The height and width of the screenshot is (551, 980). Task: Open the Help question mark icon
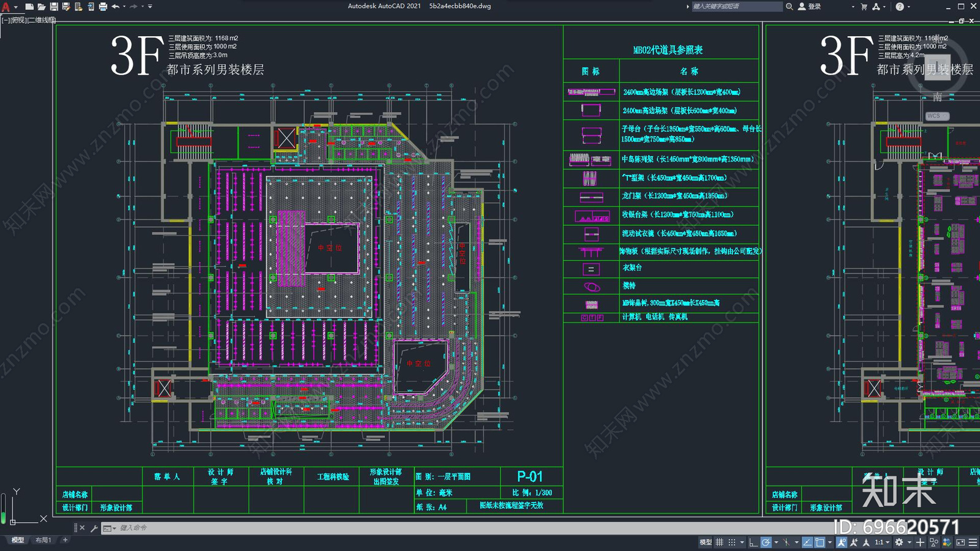900,7
